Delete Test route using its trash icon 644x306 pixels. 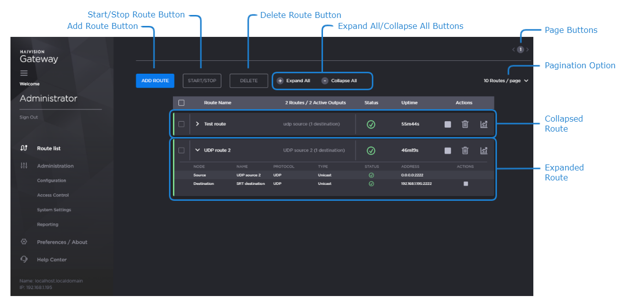tap(465, 124)
